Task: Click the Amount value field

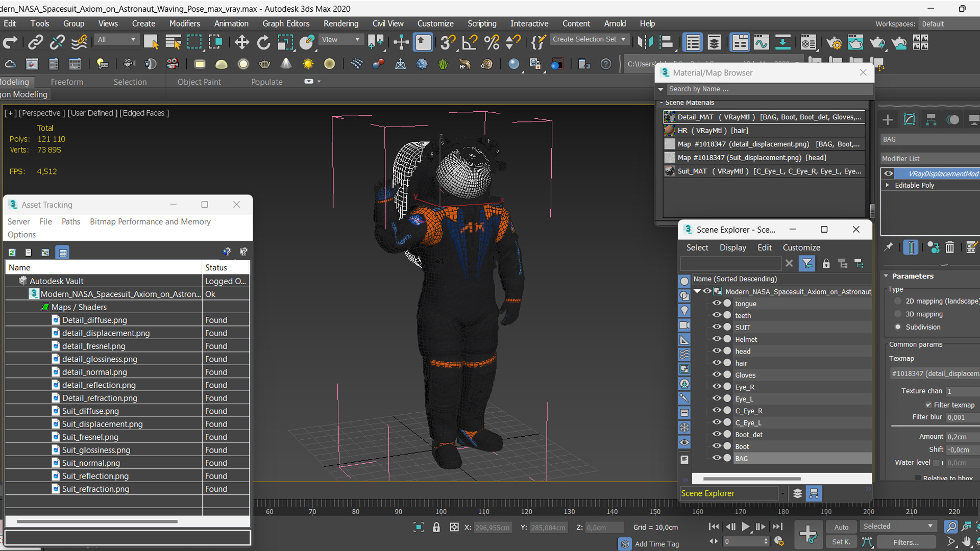Action: [x=963, y=437]
